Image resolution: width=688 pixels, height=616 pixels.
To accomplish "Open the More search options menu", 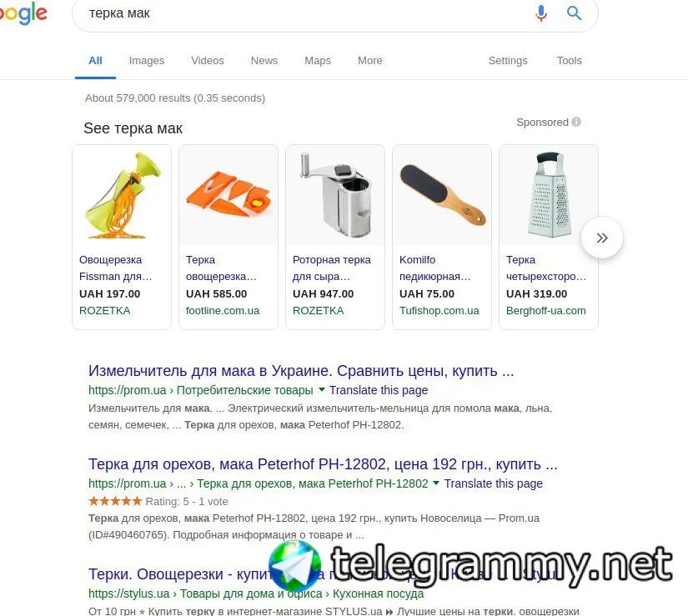I will click(370, 61).
